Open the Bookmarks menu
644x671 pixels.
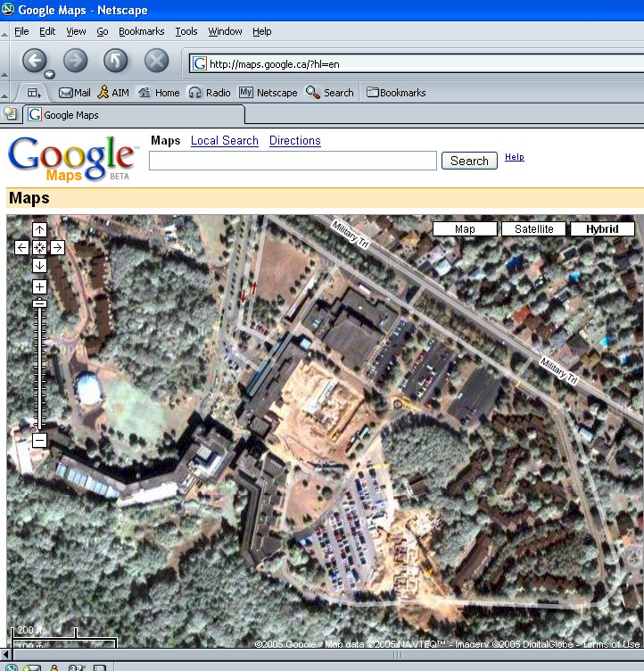141,31
